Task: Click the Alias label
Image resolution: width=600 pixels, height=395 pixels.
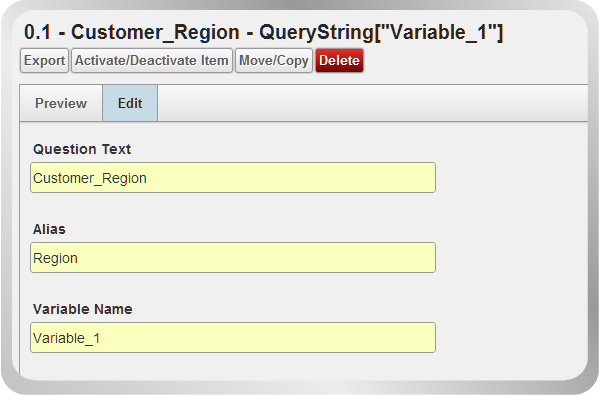Action: point(49,229)
